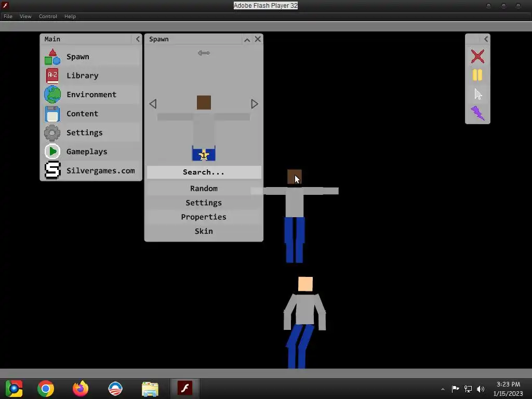Image resolution: width=532 pixels, height=399 pixels.
Task: Click the green Gameplays play icon
Action: [x=52, y=152]
